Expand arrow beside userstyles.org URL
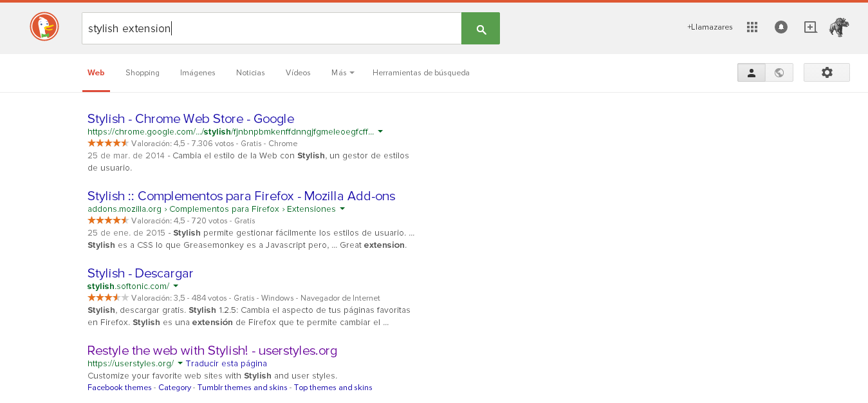868x403 pixels. point(180,363)
